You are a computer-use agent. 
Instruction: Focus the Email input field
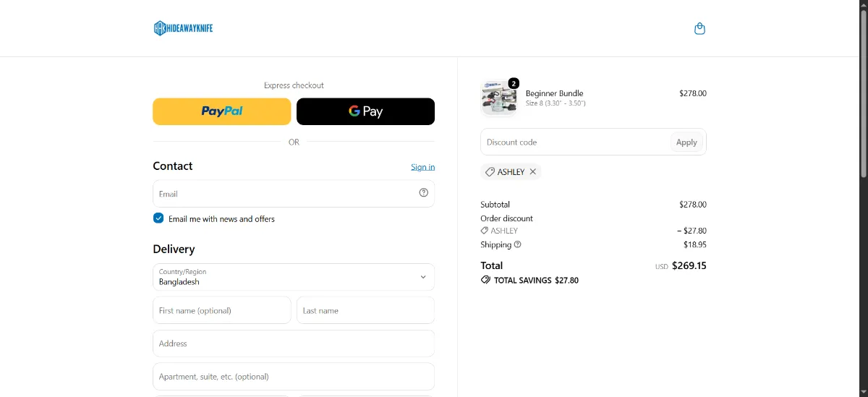point(294,194)
